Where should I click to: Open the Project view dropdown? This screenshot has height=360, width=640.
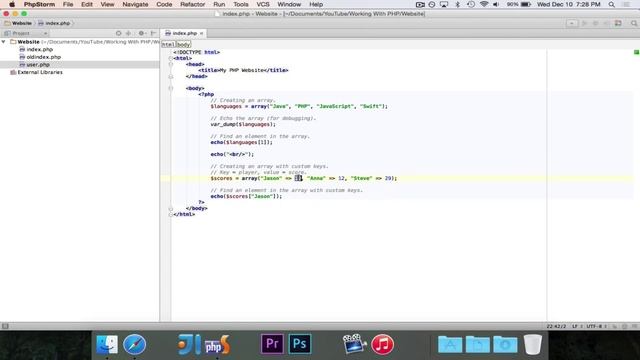(x=26, y=33)
